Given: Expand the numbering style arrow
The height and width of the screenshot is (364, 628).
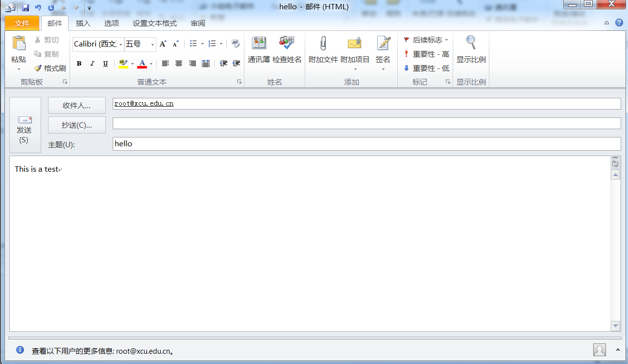Looking at the screenshot, I should click(221, 44).
